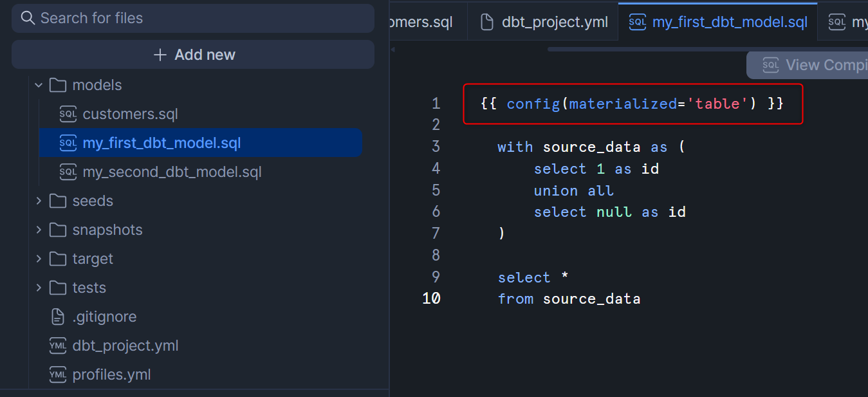The image size is (868, 397).
Task: Click the horizontal scrollbar above the editor
Action: [708, 49]
